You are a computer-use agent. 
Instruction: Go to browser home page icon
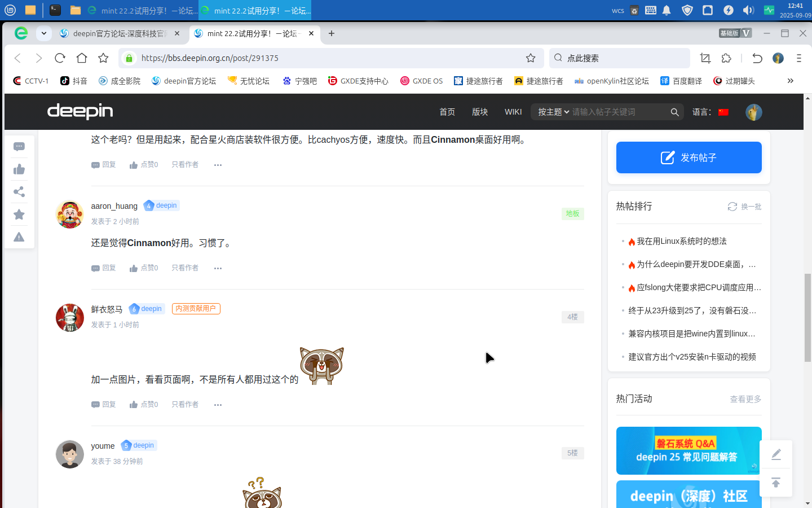tap(82, 58)
